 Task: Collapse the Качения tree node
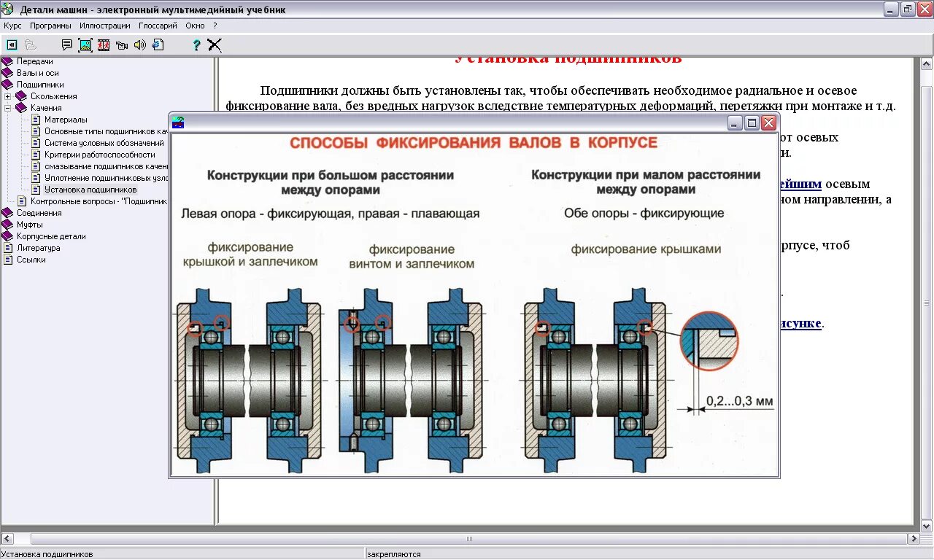coord(8,108)
